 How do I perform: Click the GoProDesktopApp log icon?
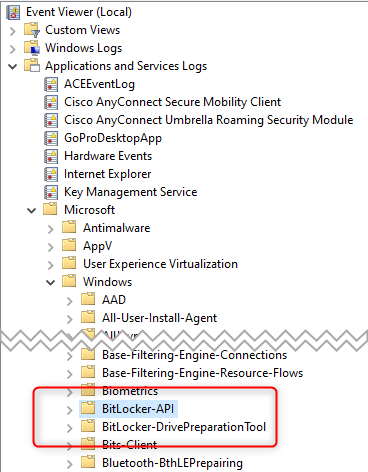[x=51, y=138]
